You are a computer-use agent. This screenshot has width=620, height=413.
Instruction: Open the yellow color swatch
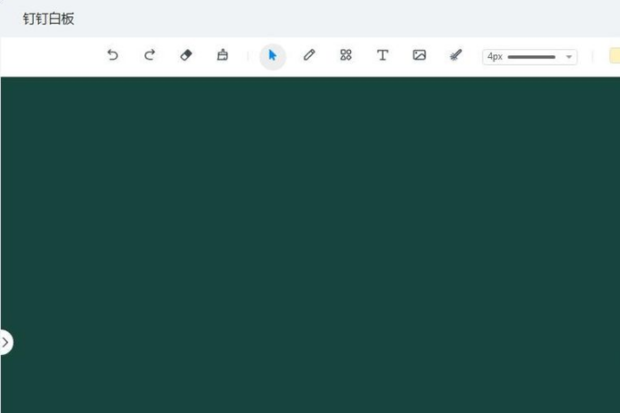click(x=615, y=56)
